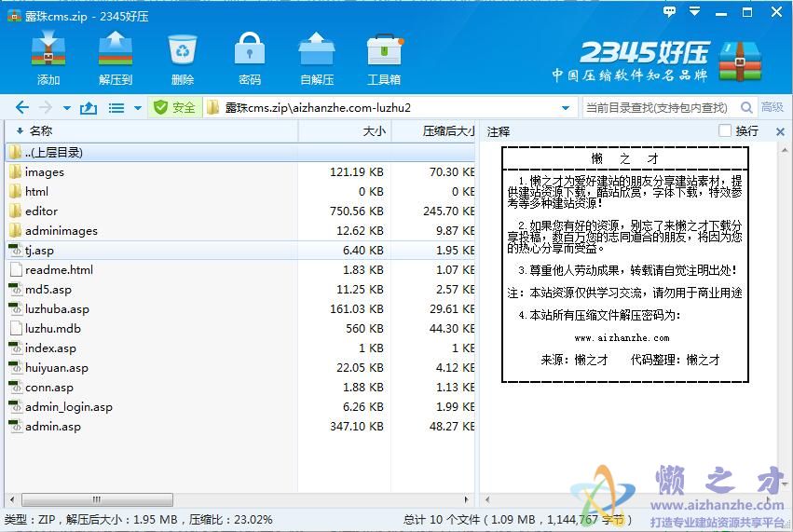793x532 pixels.
Task: Select the adminimages folder
Action: [x=240, y=231]
